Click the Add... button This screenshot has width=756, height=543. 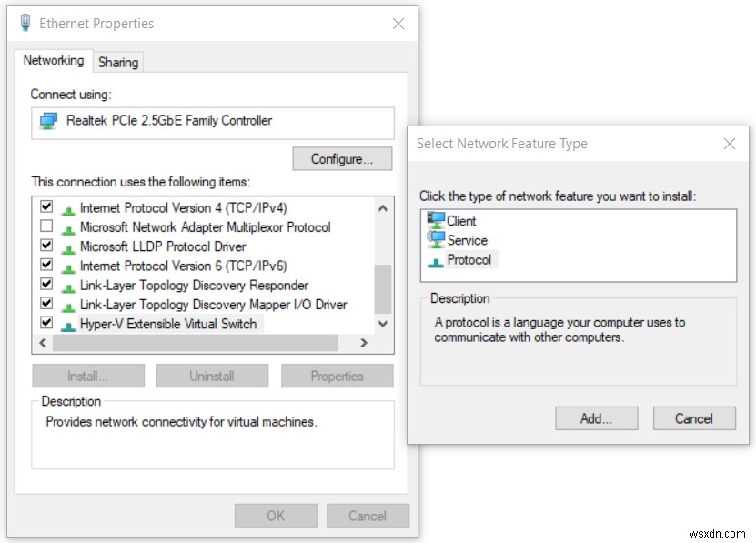[x=597, y=418]
